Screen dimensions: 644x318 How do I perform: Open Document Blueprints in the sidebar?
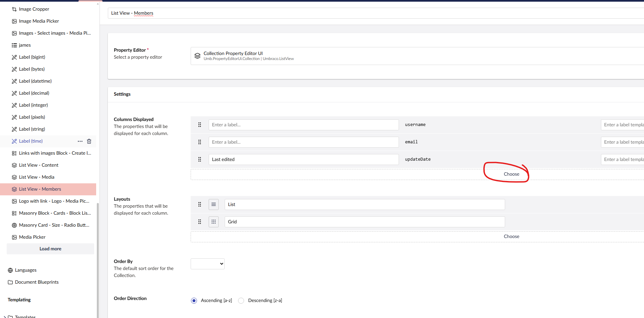[37, 282]
